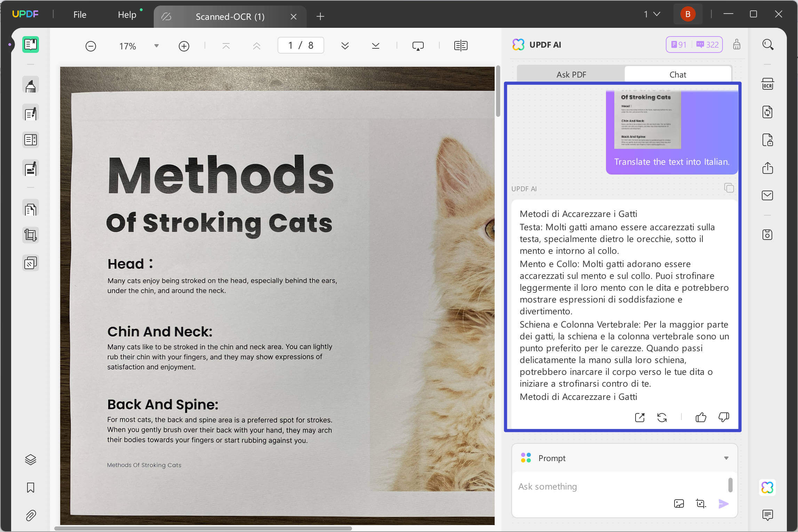
Task: Click the Crop Pages icon in left sidebar
Action: coord(31,235)
